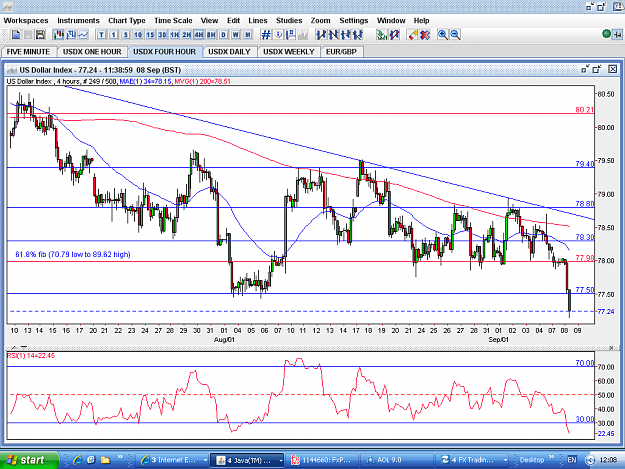Expand the quick launch chevron beside folder icon
This screenshot has width=625, height=469.
(120, 457)
